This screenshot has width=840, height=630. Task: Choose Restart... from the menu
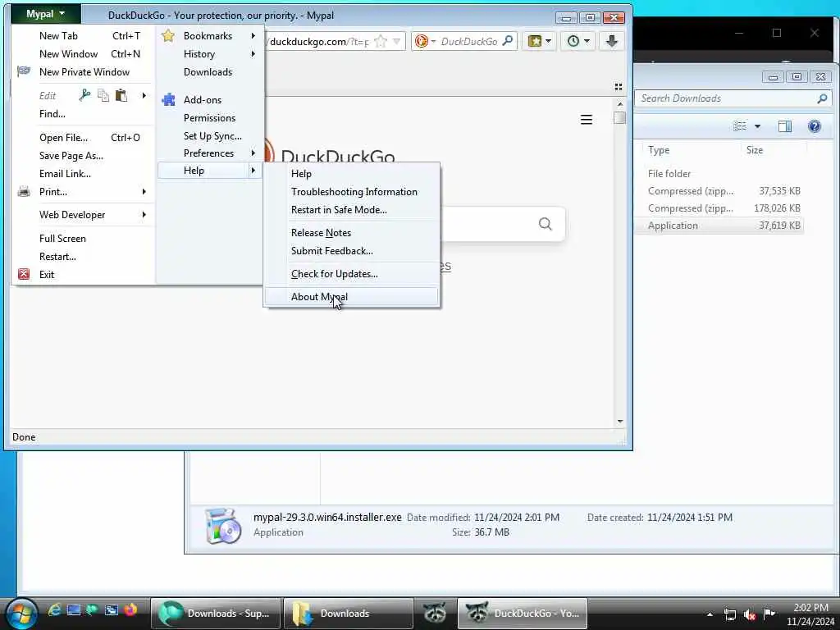57,257
